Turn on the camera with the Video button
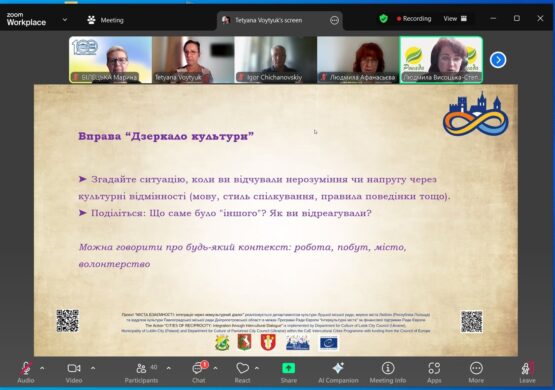 (x=74, y=372)
